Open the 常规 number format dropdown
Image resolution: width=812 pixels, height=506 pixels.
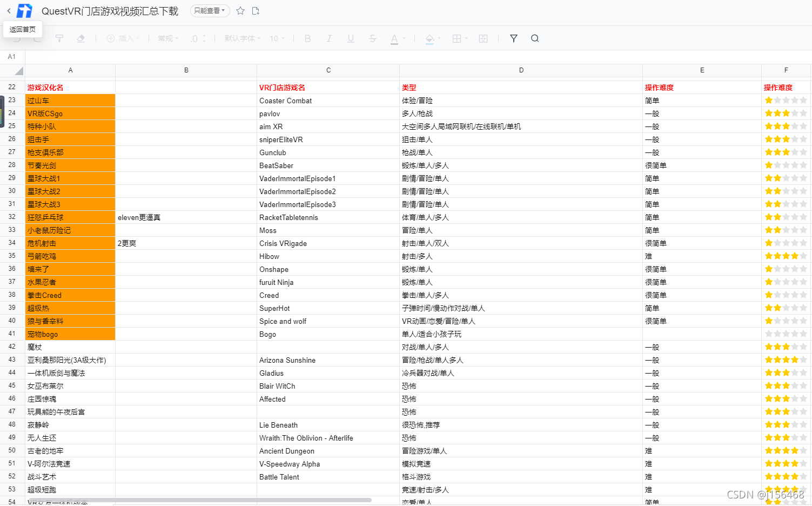[168, 38]
